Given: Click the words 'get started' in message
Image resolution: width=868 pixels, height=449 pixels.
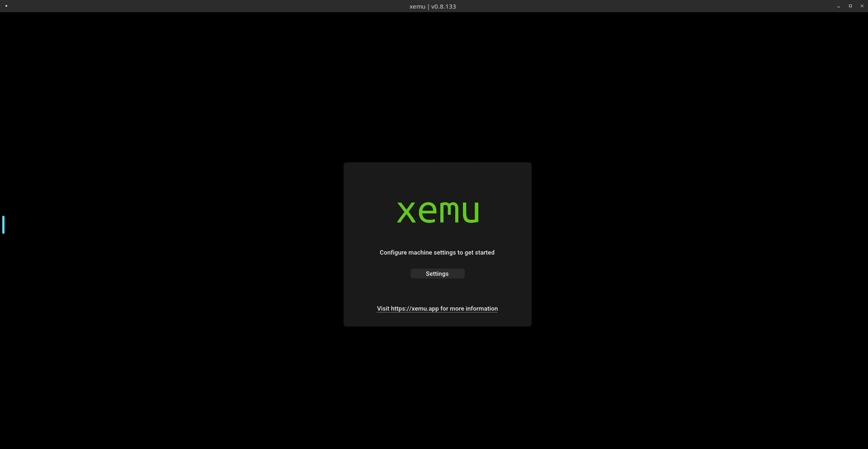Looking at the screenshot, I should pyautogui.click(x=479, y=252).
